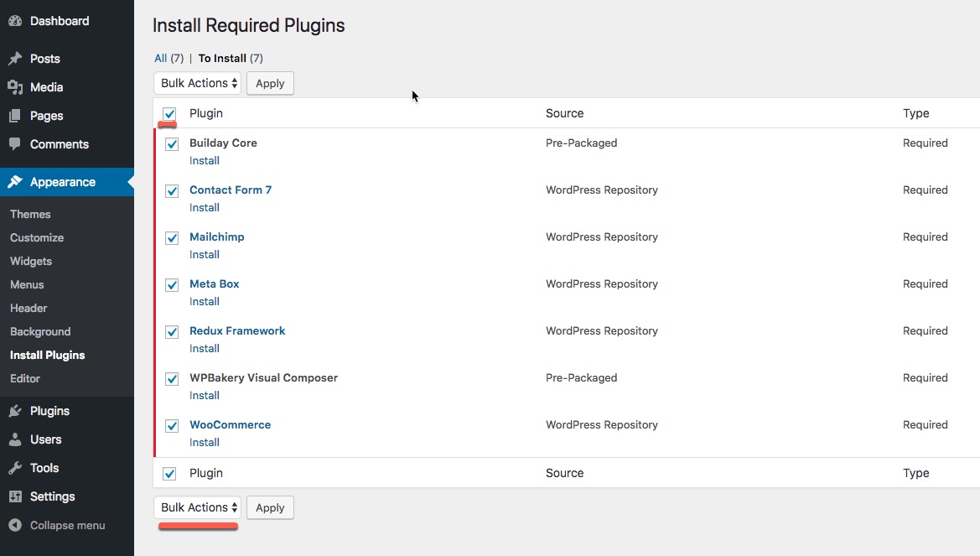Click the Builday Core plugin name
Viewport: 980px width, 556px height.
223,143
